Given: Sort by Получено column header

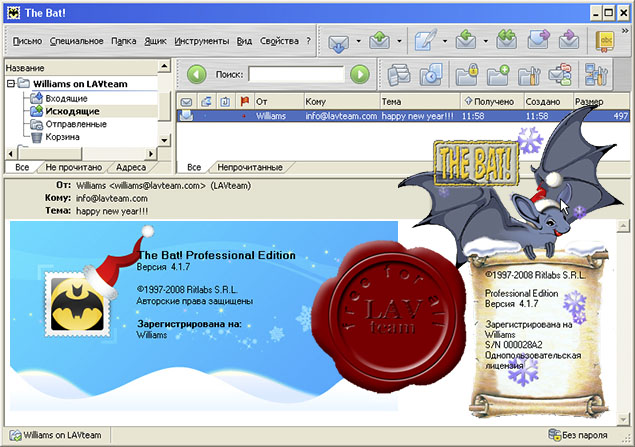Looking at the screenshot, I should (492, 102).
